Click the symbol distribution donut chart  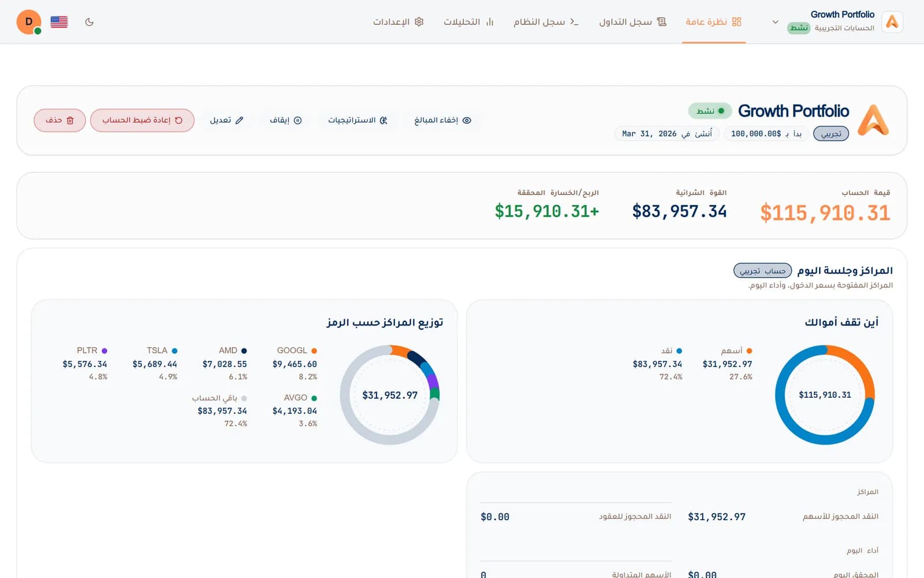coord(390,395)
